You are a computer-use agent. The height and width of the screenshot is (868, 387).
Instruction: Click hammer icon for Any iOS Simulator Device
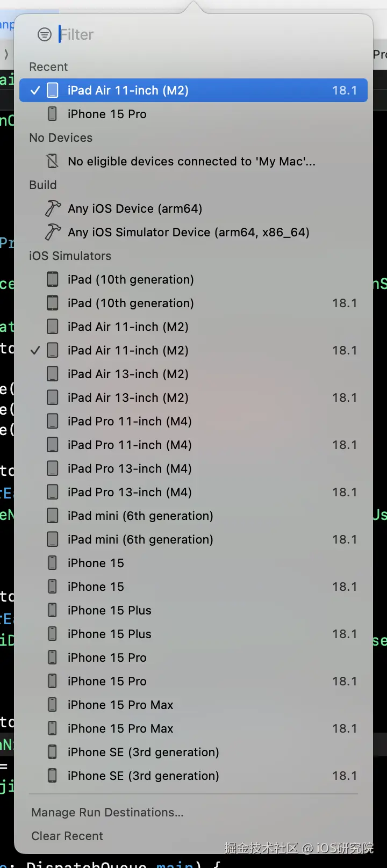coord(53,232)
